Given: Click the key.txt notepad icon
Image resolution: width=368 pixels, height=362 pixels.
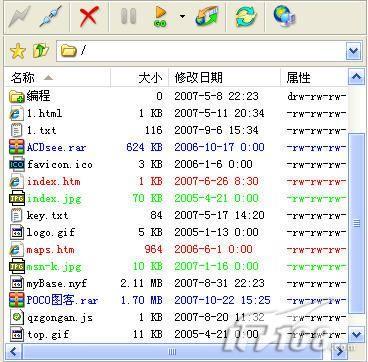Looking at the screenshot, I should point(16,215).
